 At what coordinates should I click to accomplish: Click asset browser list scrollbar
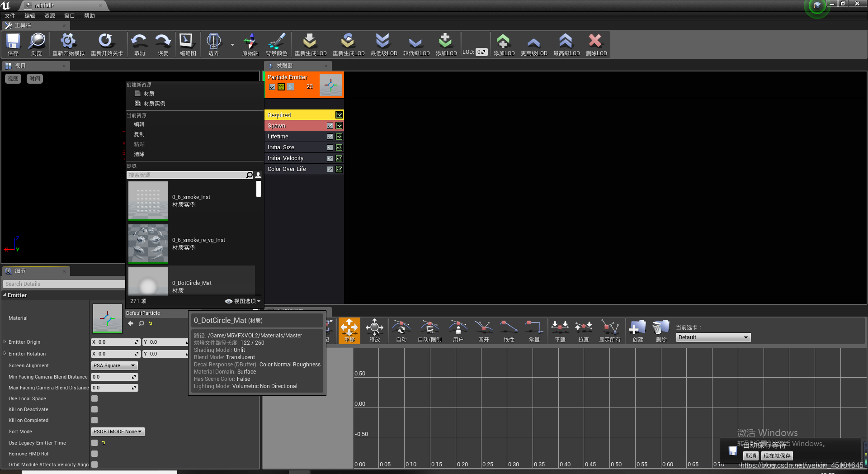pyautogui.click(x=259, y=189)
